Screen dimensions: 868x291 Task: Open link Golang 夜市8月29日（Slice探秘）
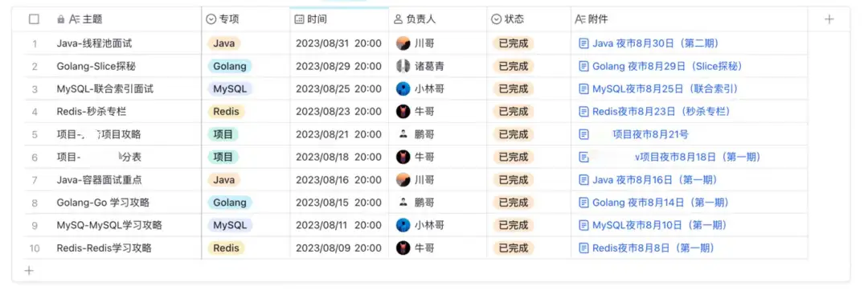pyautogui.click(x=667, y=67)
